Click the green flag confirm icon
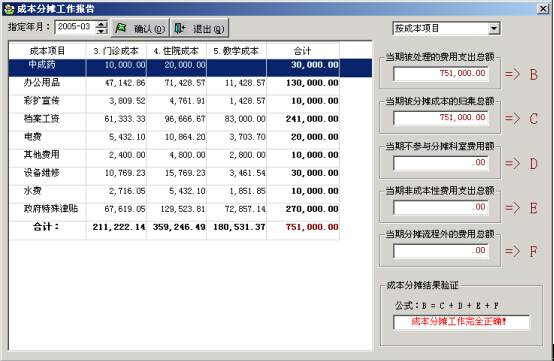The height and width of the screenshot is (361, 554). (x=120, y=28)
